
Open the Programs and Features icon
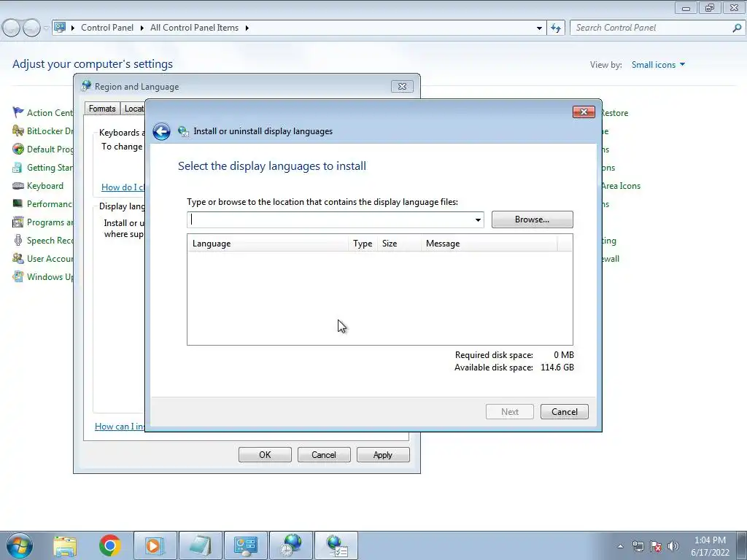(18, 222)
